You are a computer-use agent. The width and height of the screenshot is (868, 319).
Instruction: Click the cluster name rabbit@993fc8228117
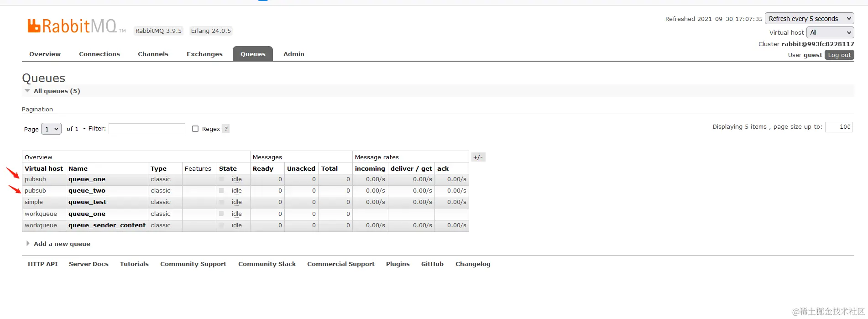click(818, 44)
